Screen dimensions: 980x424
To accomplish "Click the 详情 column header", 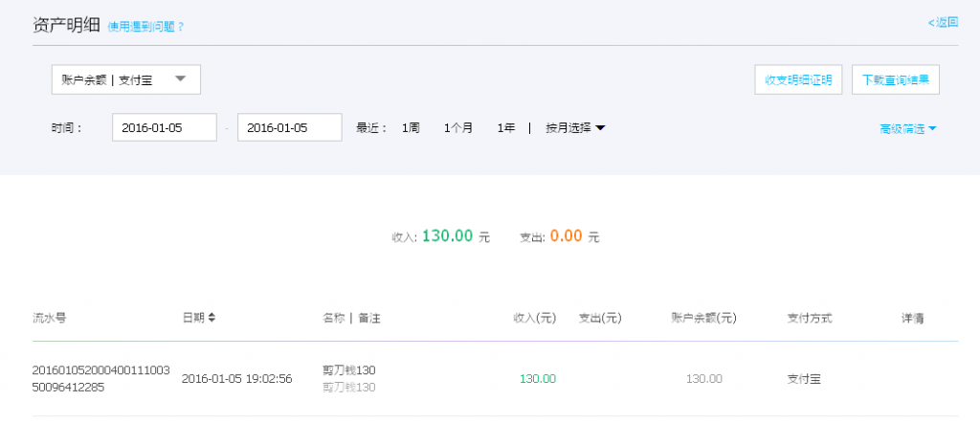I will coord(911,318).
